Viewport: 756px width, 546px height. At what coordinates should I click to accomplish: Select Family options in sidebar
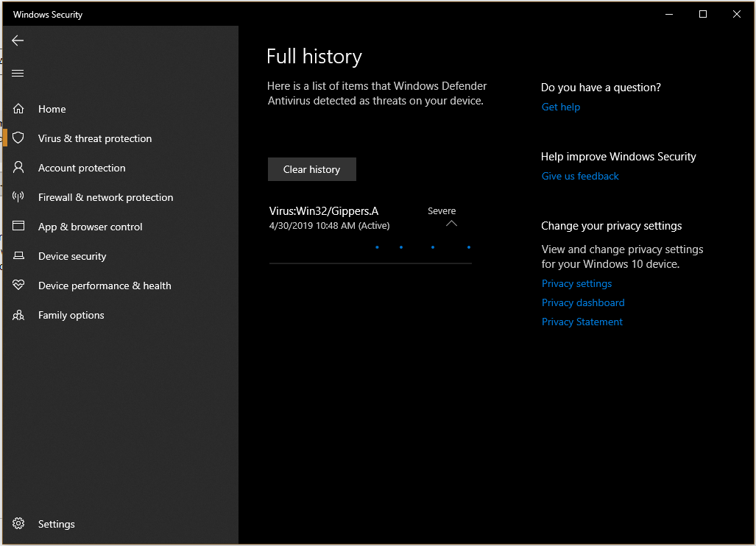pyautogui.click(x=71, y=315)
